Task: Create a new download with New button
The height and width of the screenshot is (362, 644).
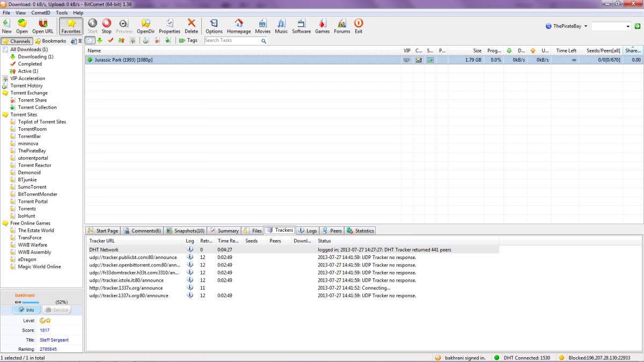Action: coord(6,26)
